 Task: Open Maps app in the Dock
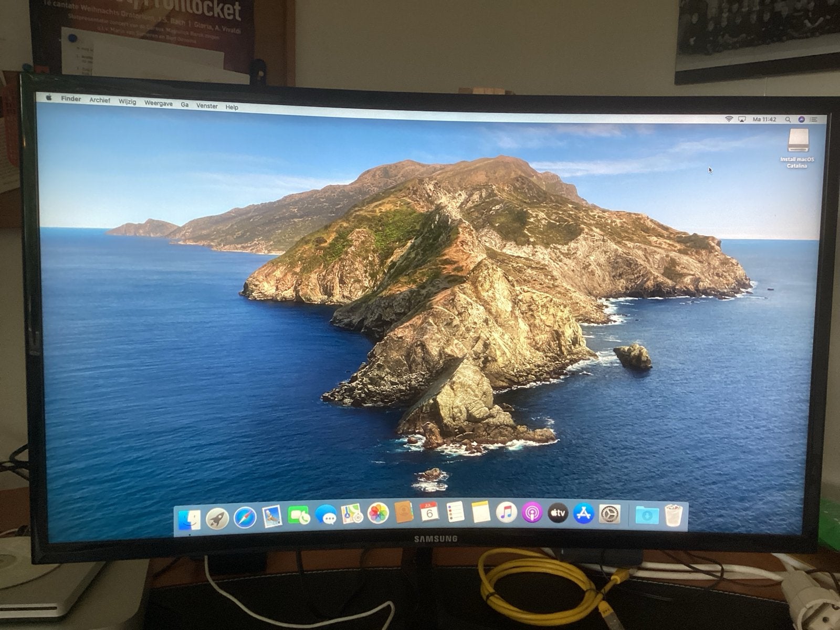tap(352, 513)
